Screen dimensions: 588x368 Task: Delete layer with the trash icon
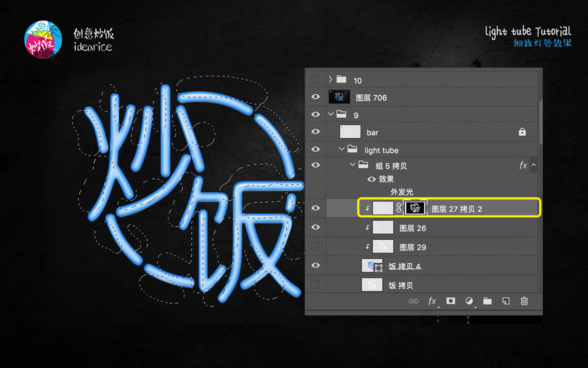pyautogui.click(x=524, y=301)
